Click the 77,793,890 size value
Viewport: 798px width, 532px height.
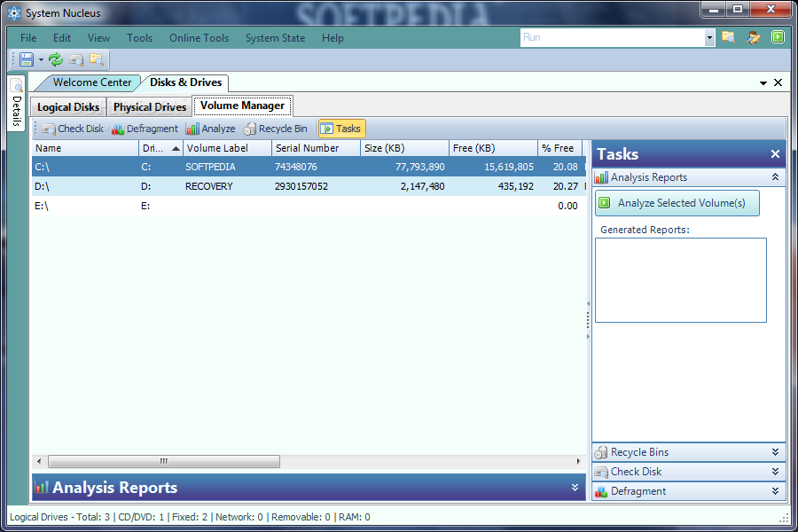(x=420, y=167)
